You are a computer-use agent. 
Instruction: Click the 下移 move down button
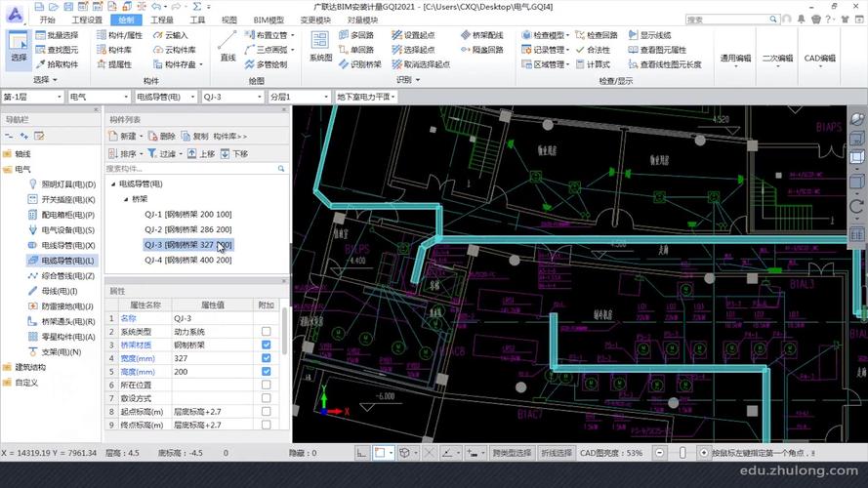234,154
